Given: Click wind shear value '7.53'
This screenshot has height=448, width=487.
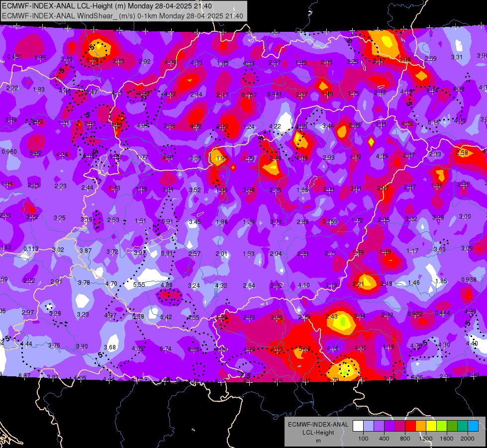Looking at the screenshot, I should (90, 124).
